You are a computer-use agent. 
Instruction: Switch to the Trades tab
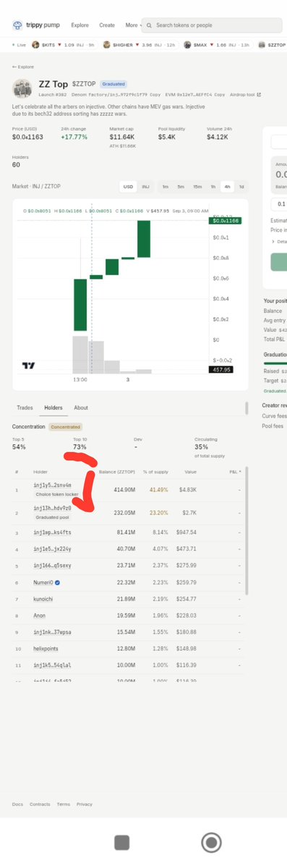pos(25,408)
